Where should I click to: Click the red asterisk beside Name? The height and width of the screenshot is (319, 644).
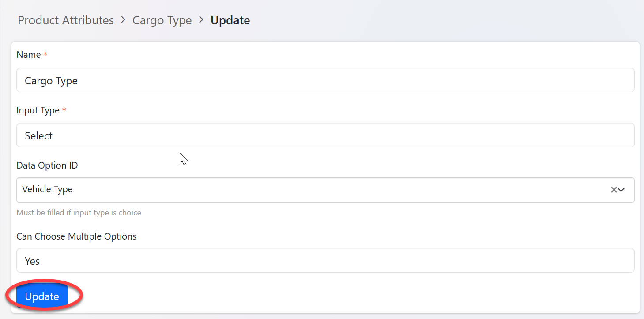(x=45, y=55)
